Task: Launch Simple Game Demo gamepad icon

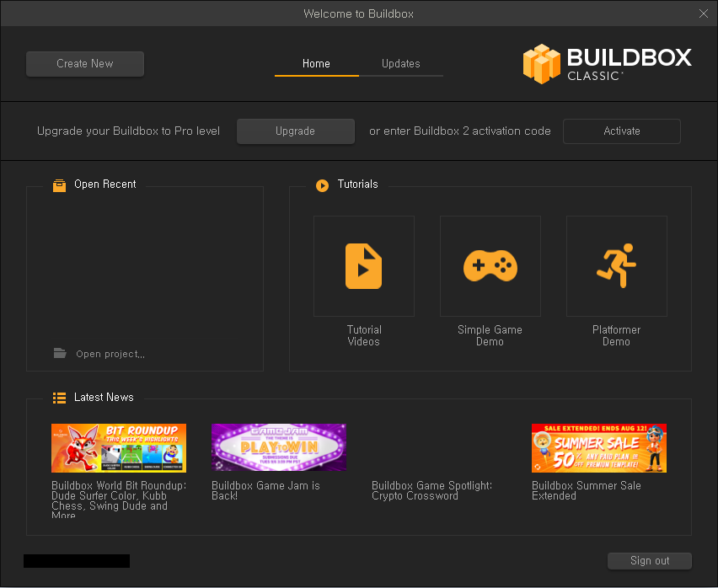Action: [490, 266]
